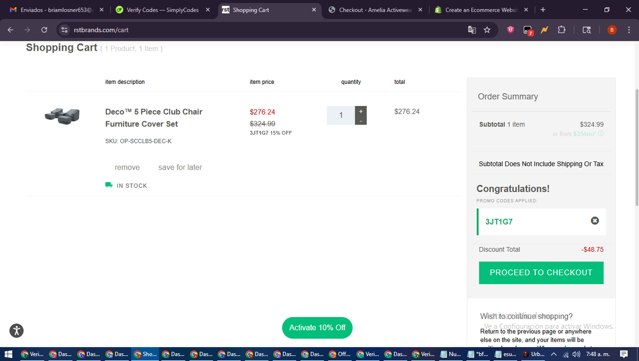This screenshot has width=639, height=361.
Task: Show hidden system tray icons
Action: (x=553, y=354)
